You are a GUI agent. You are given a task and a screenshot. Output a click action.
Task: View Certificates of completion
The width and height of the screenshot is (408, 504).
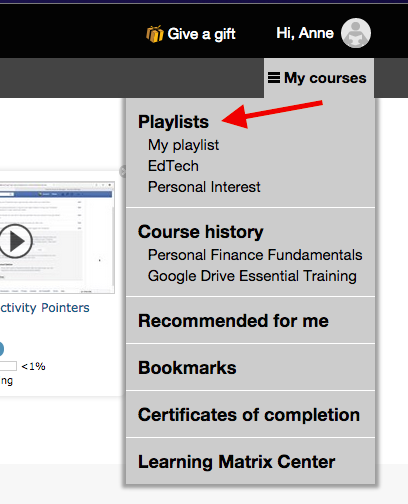click(249, 415)
